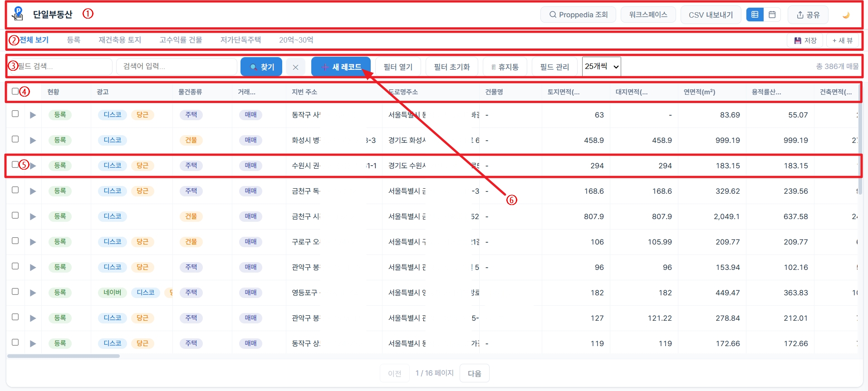This screenshot has width=868, height=391.
Task: Focus the 검색어 입력 field
Action: tap(177, 66)
